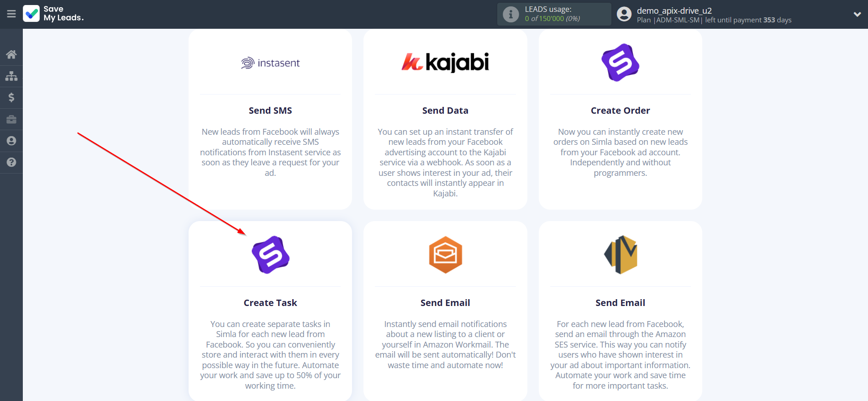
Task: Click the account avatar icon in header
Action: coord(624,14)
